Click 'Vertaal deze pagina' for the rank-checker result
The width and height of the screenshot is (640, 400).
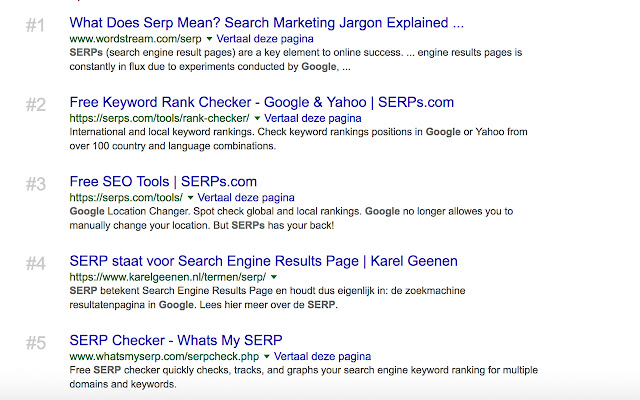tap(313, 118)
